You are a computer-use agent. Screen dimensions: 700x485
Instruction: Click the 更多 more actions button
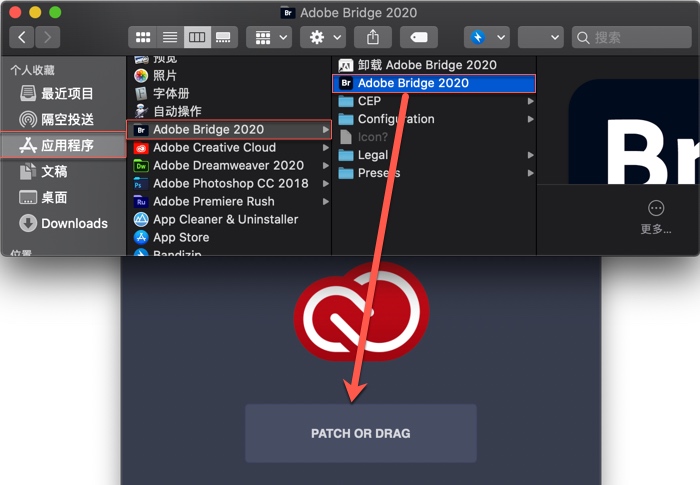[x=656, y=217]
